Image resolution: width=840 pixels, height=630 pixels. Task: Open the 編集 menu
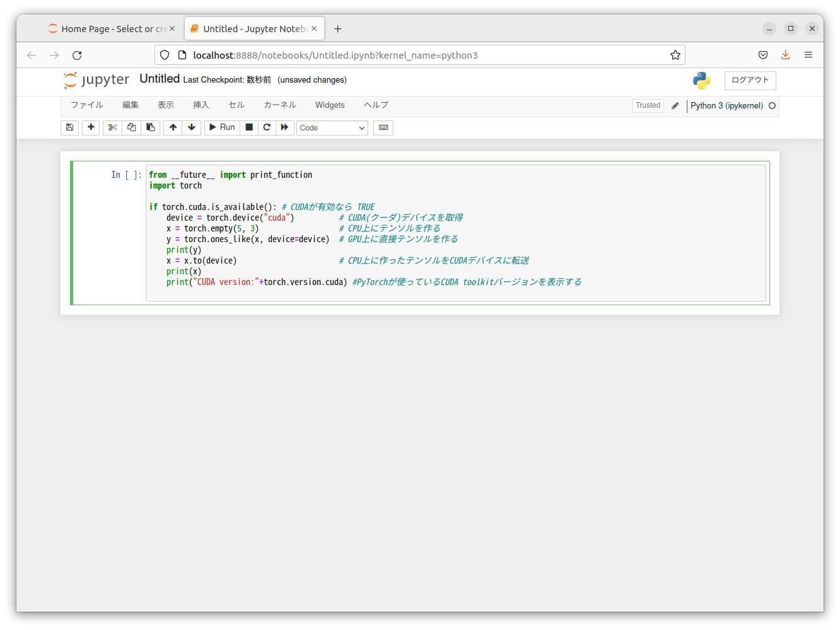[131, 105]
